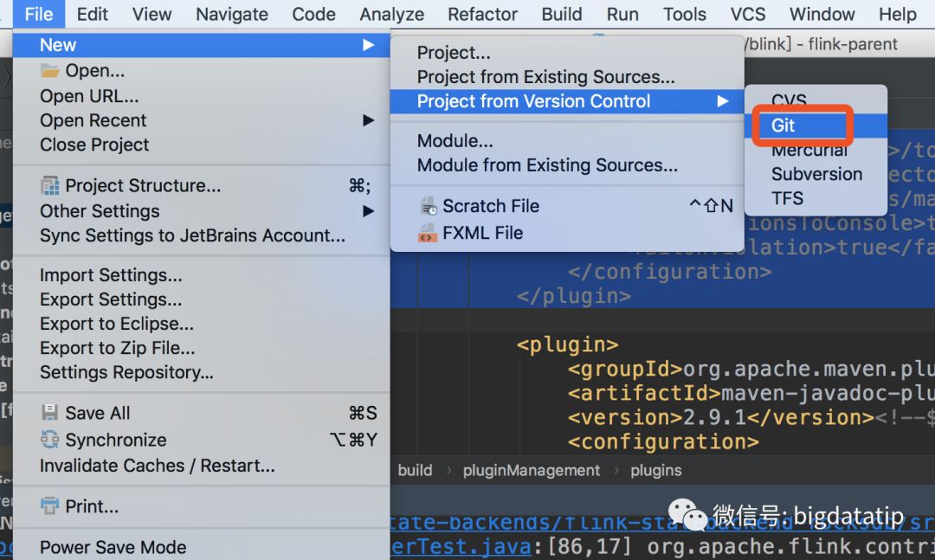Expand the Other Settings submenu arrow

369,211
